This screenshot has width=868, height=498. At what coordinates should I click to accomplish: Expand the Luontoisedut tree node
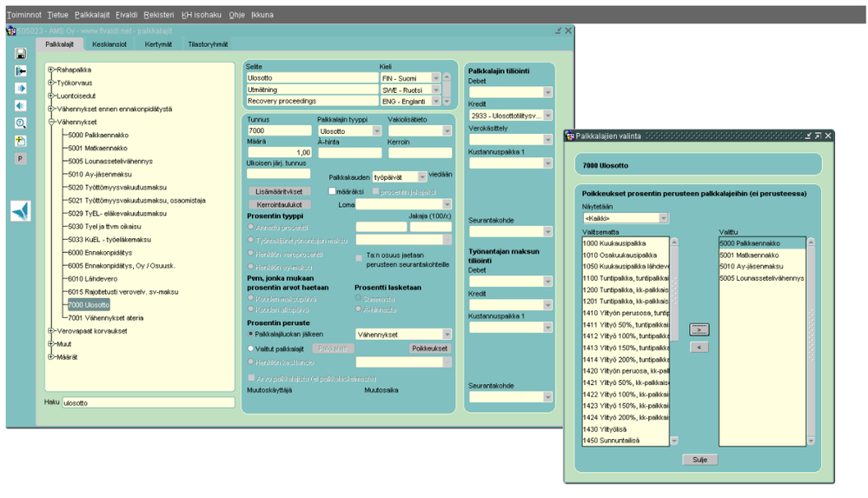(50, 96)
